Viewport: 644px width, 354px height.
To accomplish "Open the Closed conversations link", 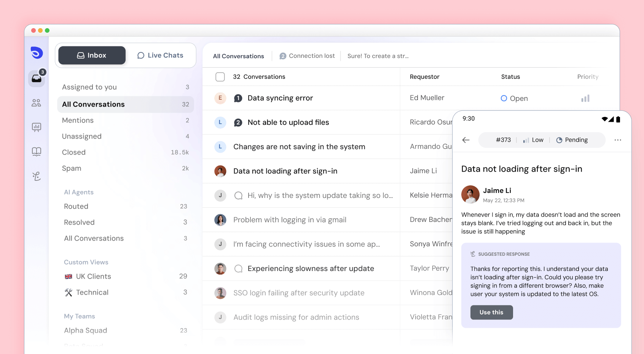I will point(73,152).
